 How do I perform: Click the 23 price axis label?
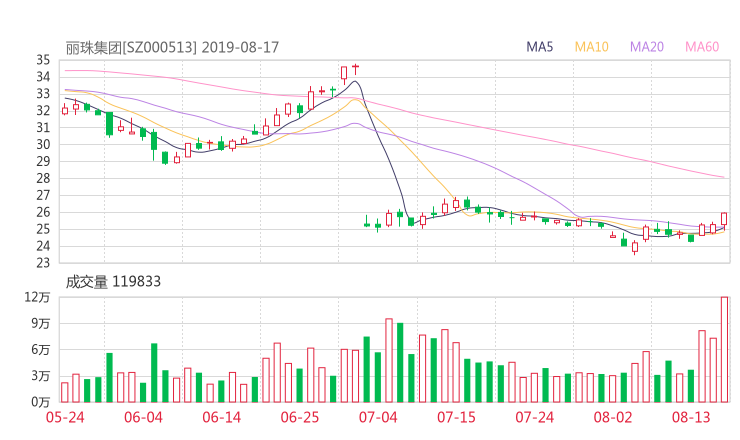coord(43,263)
